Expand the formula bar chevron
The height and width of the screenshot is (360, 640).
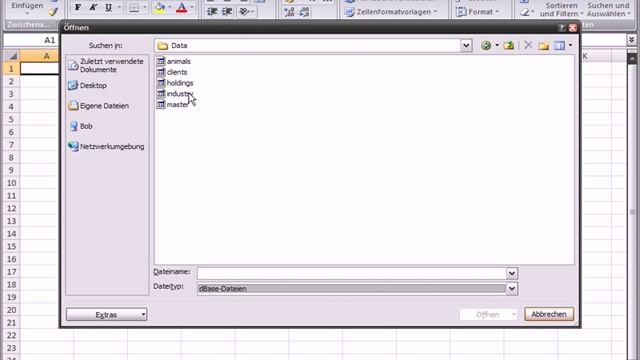[x=631, y=40]
